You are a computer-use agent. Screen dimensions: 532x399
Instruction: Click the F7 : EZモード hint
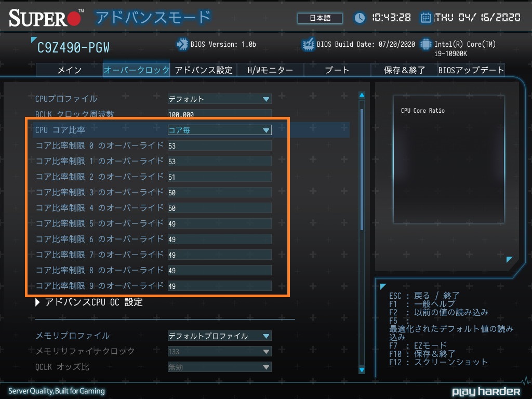pos(418,345)
